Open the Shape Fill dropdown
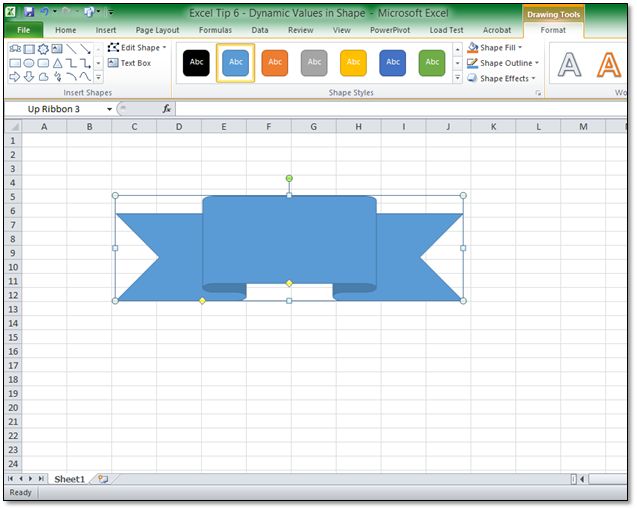Viewport: 637px width, 510px height. coord(494,48)
